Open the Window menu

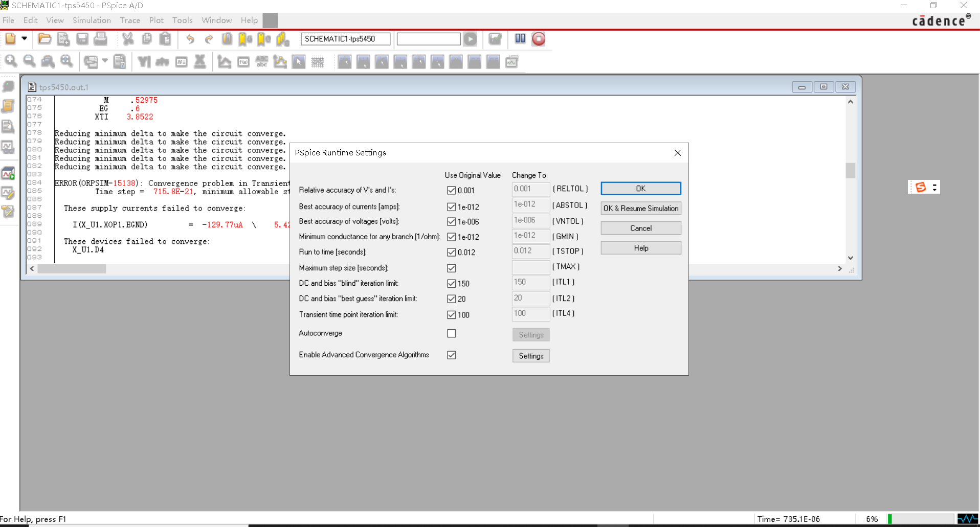click(x=217, y=20)
